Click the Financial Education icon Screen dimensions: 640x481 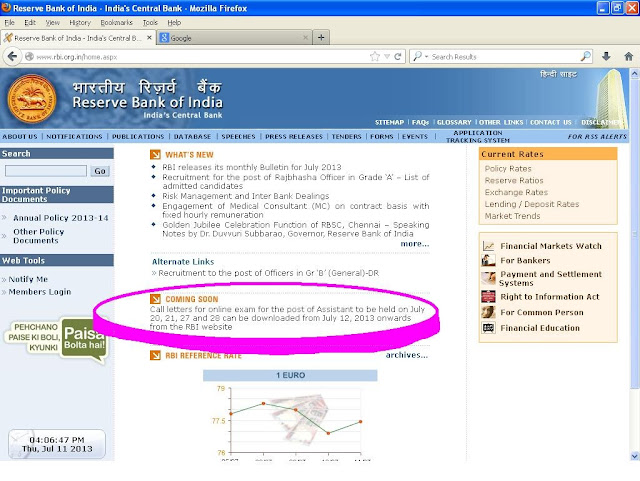tap(489, 327)
